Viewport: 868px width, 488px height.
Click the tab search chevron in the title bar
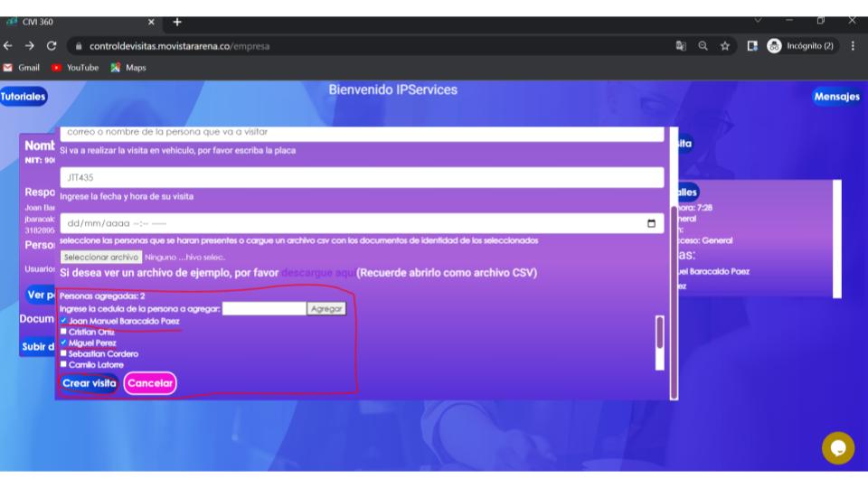tap(758, 21)
